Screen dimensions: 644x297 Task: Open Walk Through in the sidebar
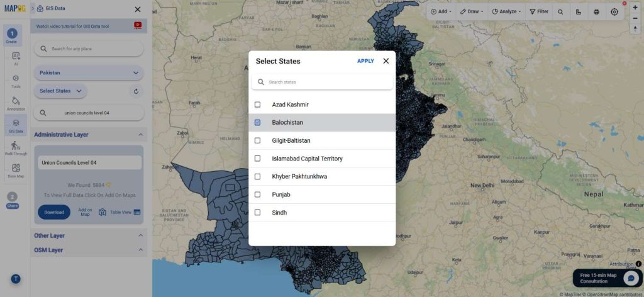pos(16,148)
